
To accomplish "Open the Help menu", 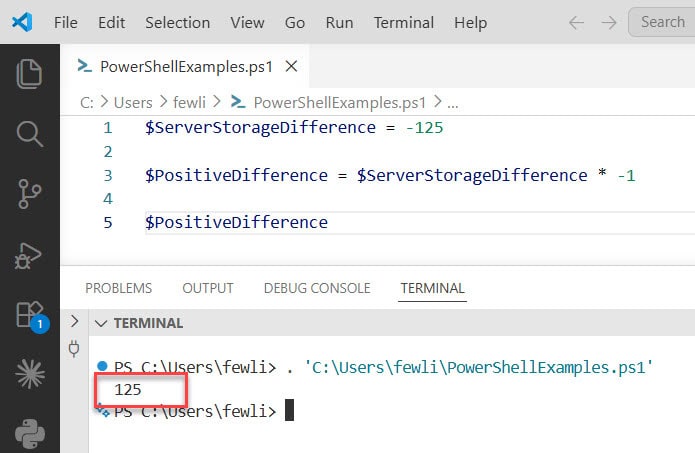I will click(x=470, y=22).
